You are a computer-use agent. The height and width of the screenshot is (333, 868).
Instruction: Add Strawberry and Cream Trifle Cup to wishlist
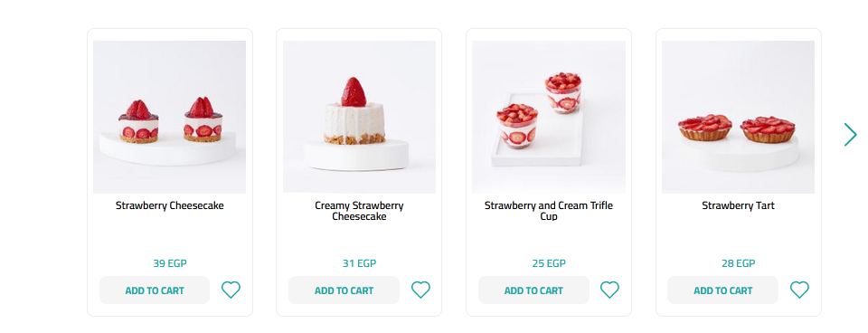coord(609,290)
